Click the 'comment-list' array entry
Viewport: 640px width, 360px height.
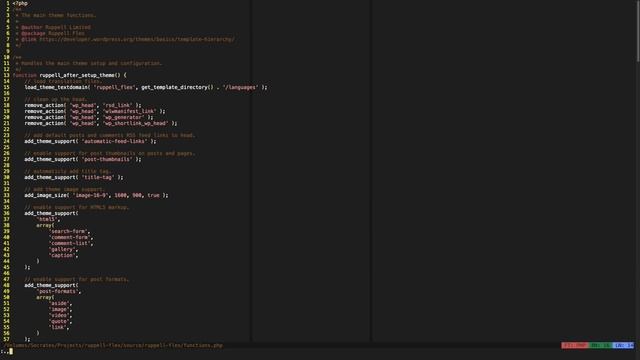pos(71,243)
